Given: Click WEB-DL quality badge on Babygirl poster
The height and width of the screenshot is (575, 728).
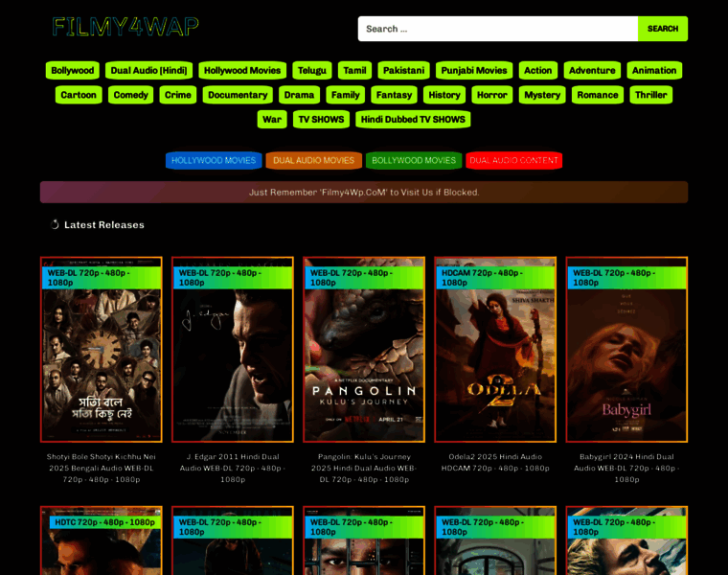Looking at the screenshot, I should [626, 278].
